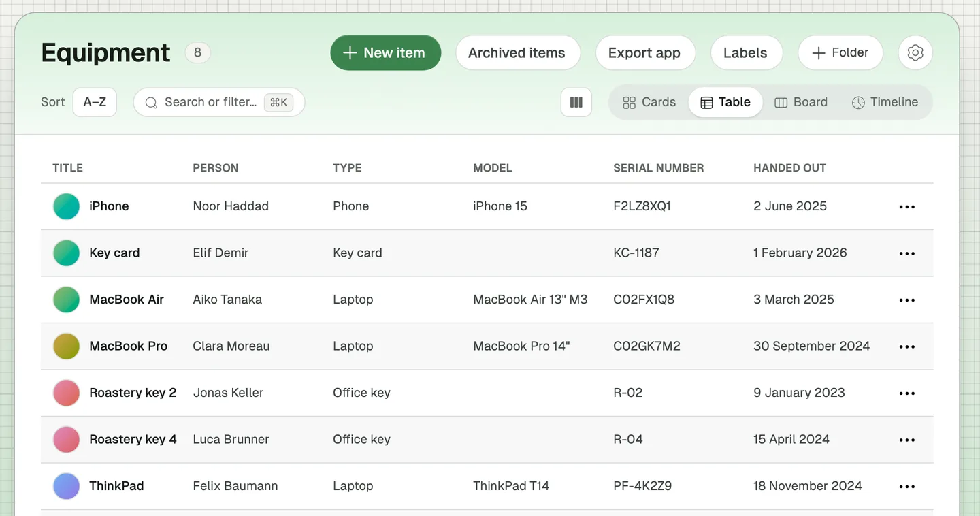This screenshot has width=980, height=516.
Task: Open the A–Z sort dropdown
Action: click(95, 102)
